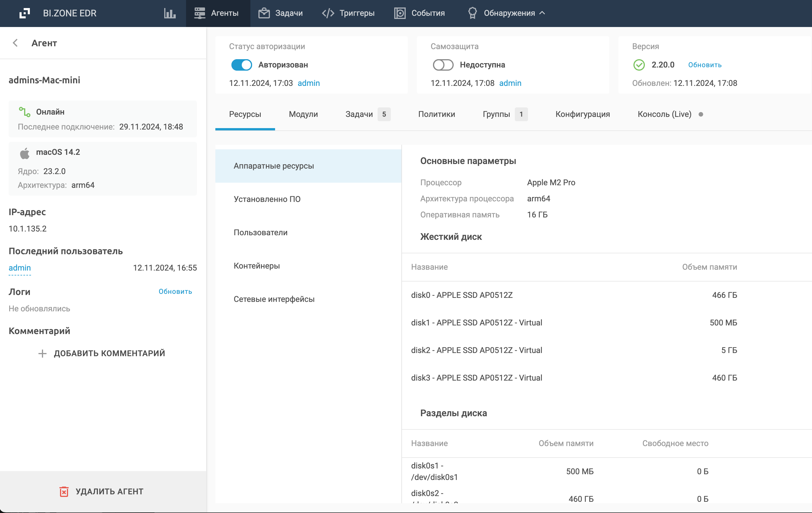Viewport: 812px width, 513px height.
Task: Click the События nav icon
Action: (400, 13)
